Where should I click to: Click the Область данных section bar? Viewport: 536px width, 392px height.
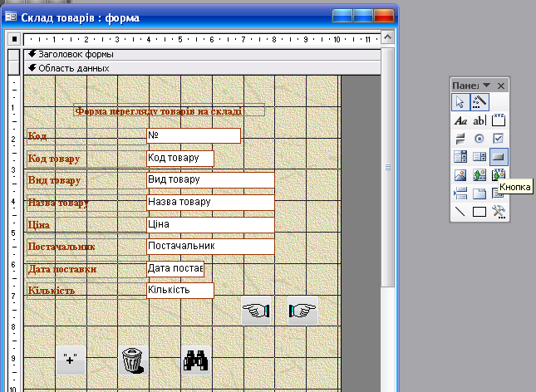click(x=203, y=68)
